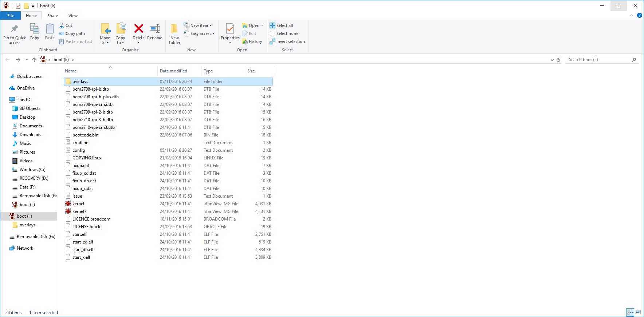Open Properties from the ribbon
The width and height of the screenshot is (644, 317).
tap(230, 29)
